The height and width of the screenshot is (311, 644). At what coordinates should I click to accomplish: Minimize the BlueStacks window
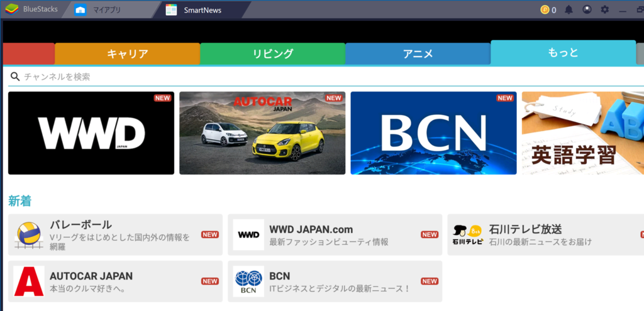(623, 10)
